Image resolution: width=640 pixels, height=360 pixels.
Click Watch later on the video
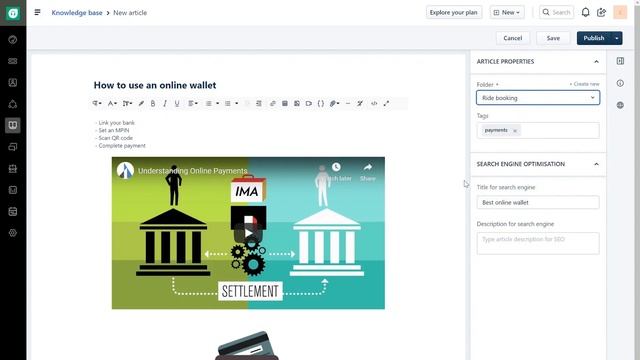point(336,172)
